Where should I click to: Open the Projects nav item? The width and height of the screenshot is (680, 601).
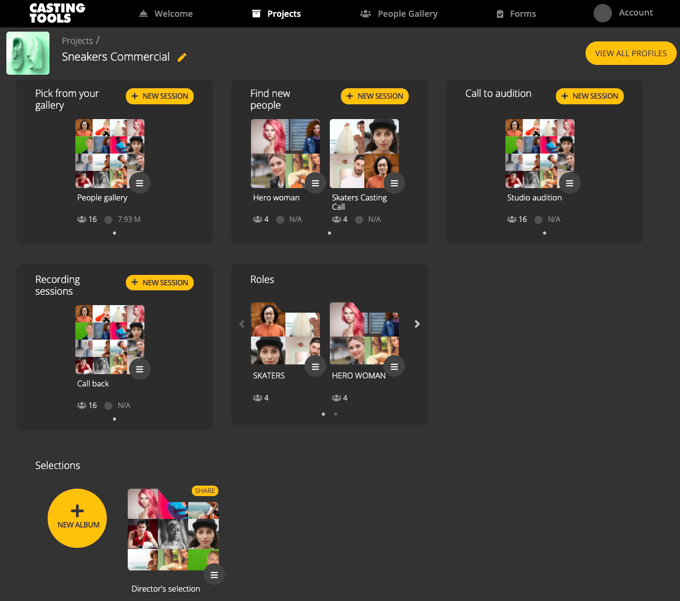point(276,14)
